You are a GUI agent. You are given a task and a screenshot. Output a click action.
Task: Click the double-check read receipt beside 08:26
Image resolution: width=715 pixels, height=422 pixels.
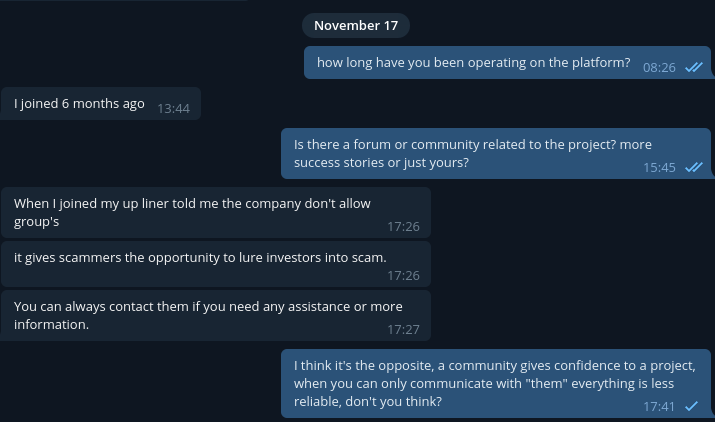pos(694,68)
